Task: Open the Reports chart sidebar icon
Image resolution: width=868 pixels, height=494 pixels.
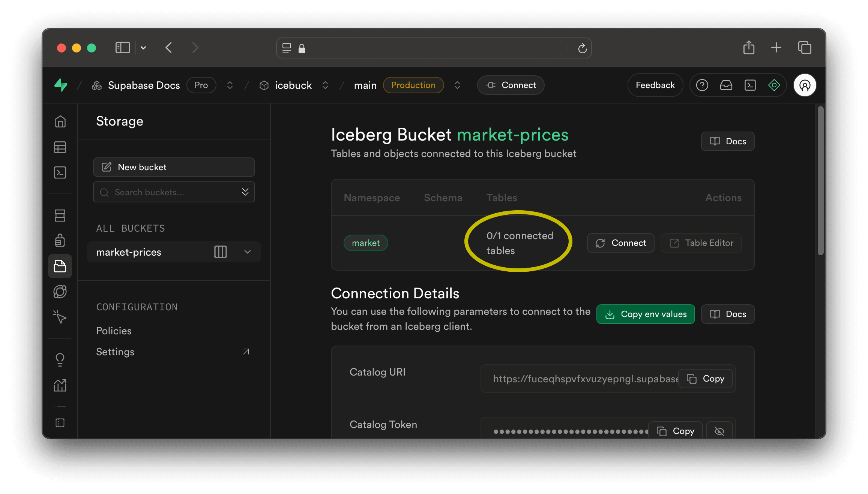Action: point(60,385)
